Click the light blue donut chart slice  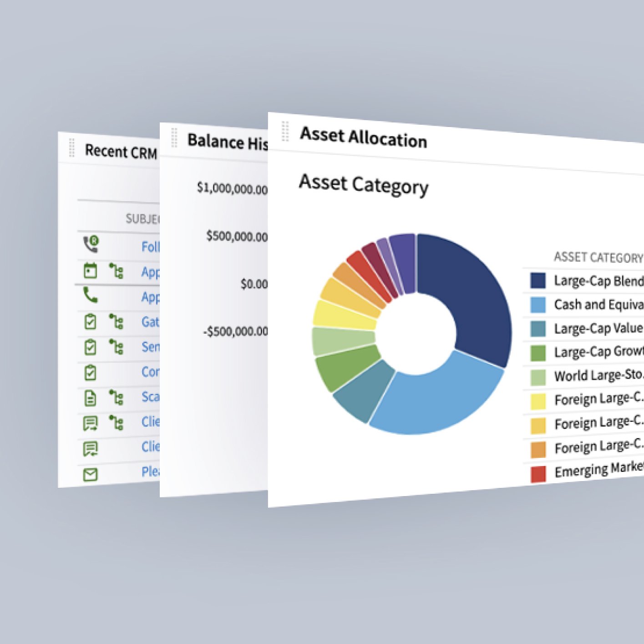[x=432, y=401]
